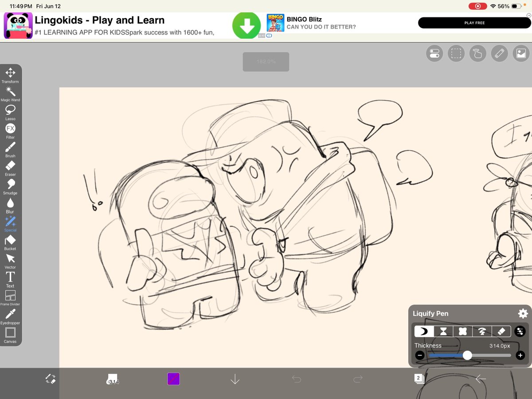The width and height of the screenshot is (532, 399).
Task: Select the Brush tool
Action: point(10,150)
